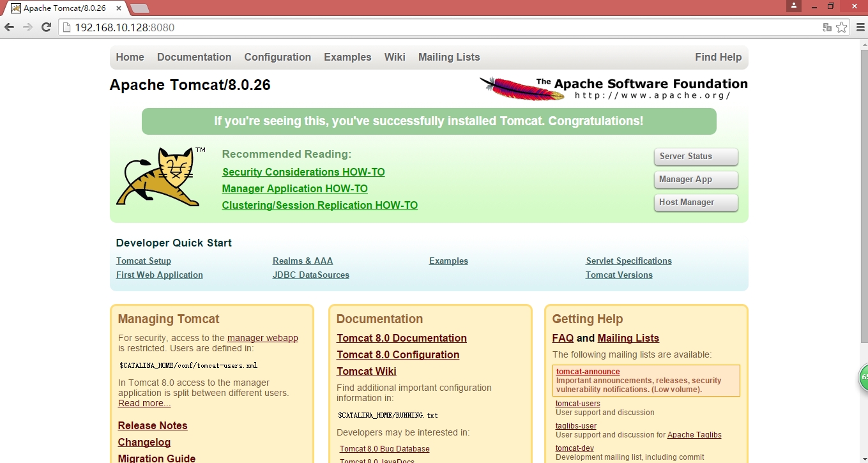This screenshot has width=868, height=463.
Task: Click the address bar showing 192.168.10.128:8080
Action: 441,27
